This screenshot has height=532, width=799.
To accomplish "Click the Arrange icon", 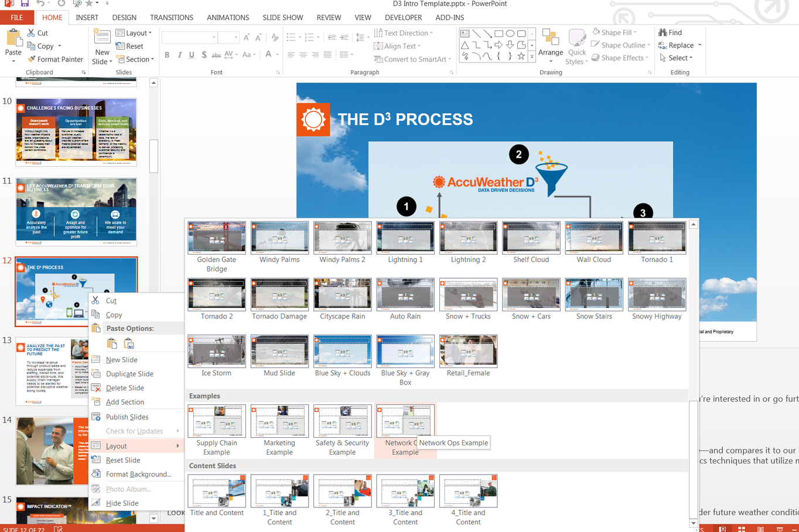I will pyautogui.click(x=550, y=38).
